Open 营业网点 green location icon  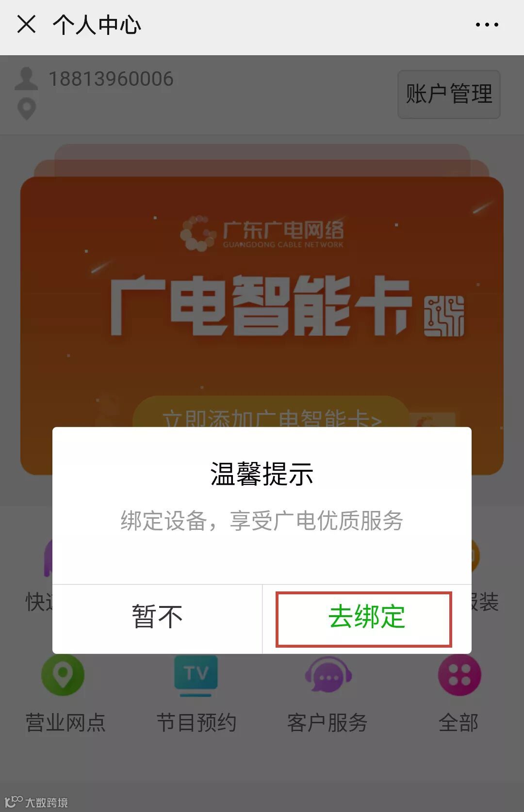click(63, 674)
